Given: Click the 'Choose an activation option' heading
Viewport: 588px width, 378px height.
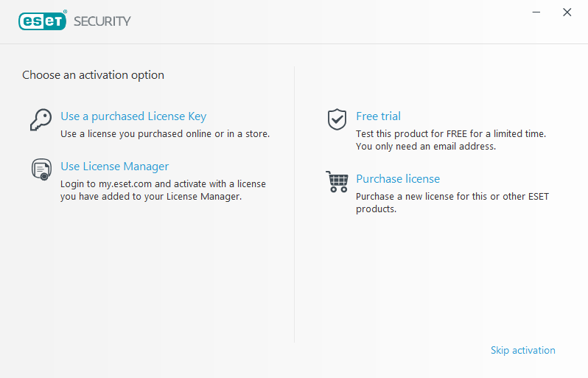Looking at the screenshot, I should click(x=93, y=75).
